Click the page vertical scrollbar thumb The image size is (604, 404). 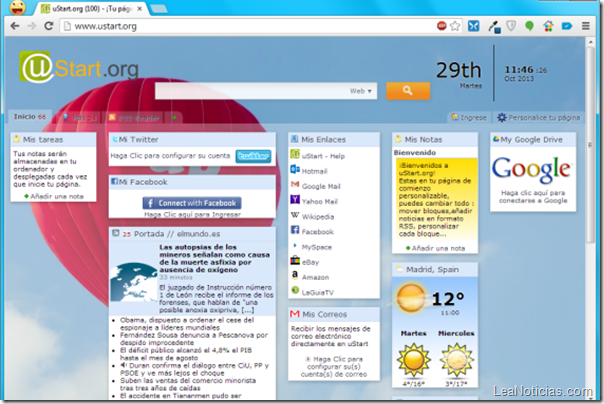pos(590,144)
